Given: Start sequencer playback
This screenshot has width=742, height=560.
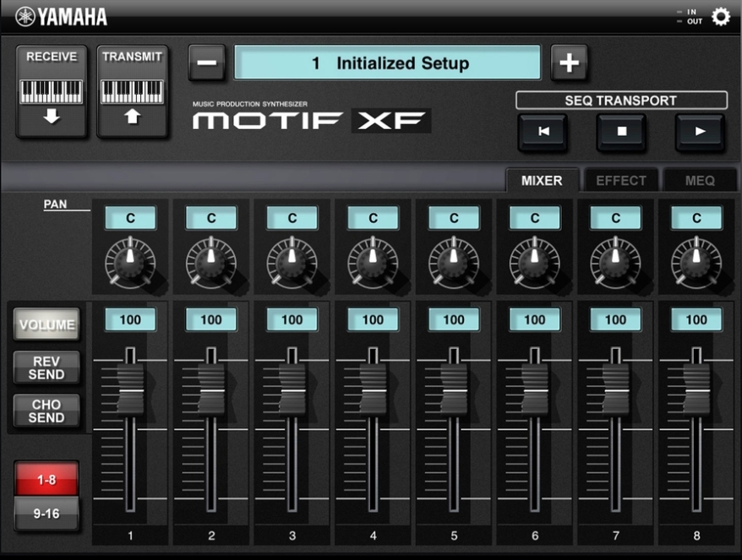Looking at the screenshot, I should coord(701,132).
